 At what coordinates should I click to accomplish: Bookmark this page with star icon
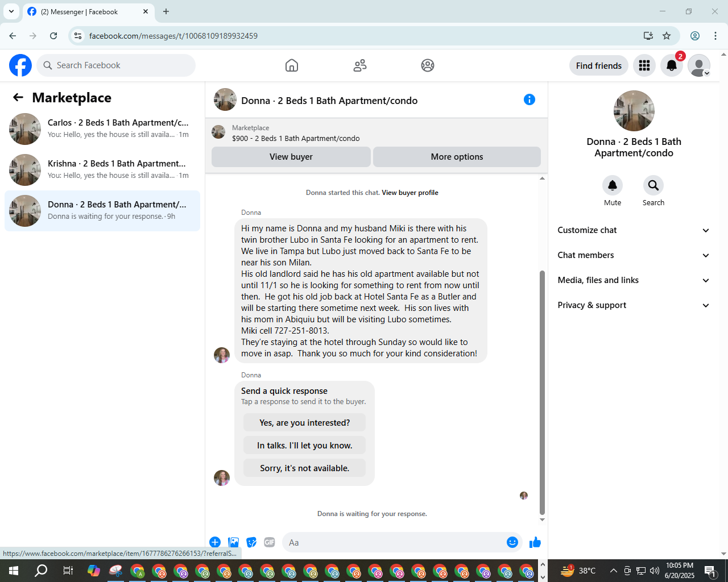(667, 36)
